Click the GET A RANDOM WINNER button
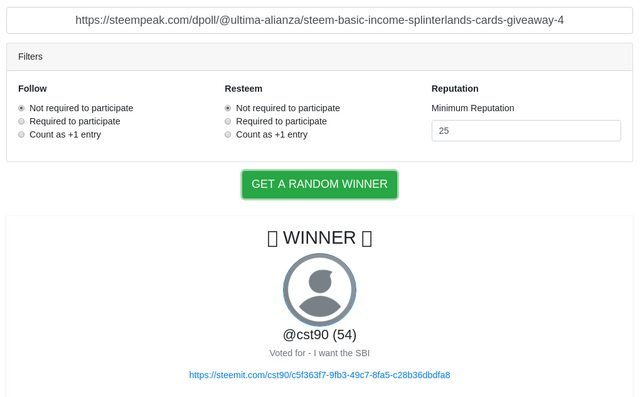 coord(320,184)
